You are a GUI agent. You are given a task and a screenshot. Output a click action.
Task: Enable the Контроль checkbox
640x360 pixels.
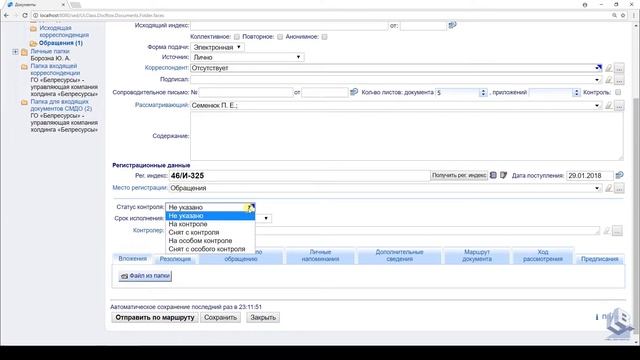(618, 92)
